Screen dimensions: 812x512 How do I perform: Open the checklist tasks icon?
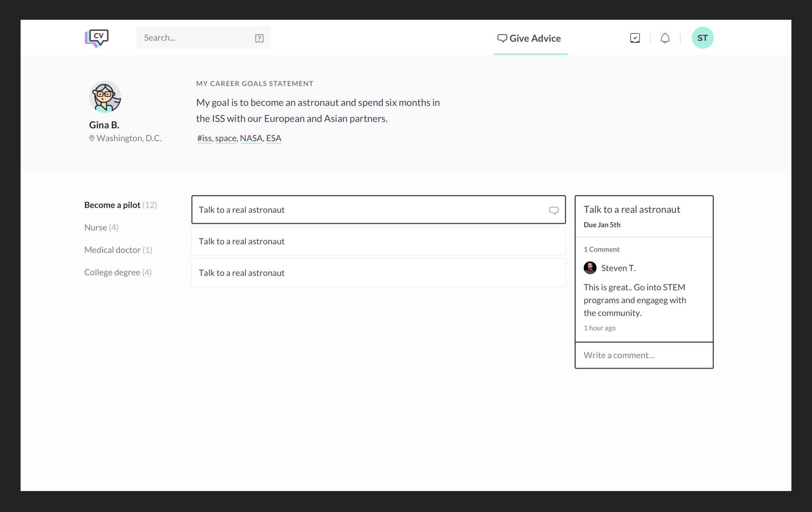[x=635, y=38]
